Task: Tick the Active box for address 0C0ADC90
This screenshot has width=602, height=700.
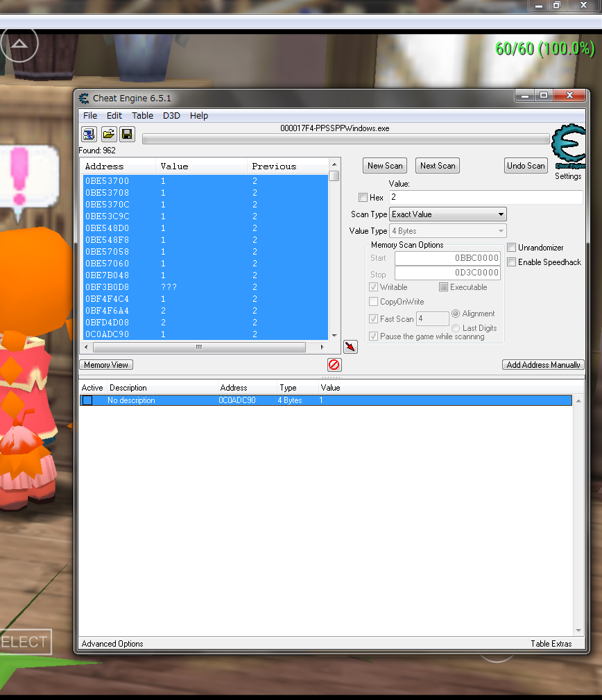Action: coord(87,400)
